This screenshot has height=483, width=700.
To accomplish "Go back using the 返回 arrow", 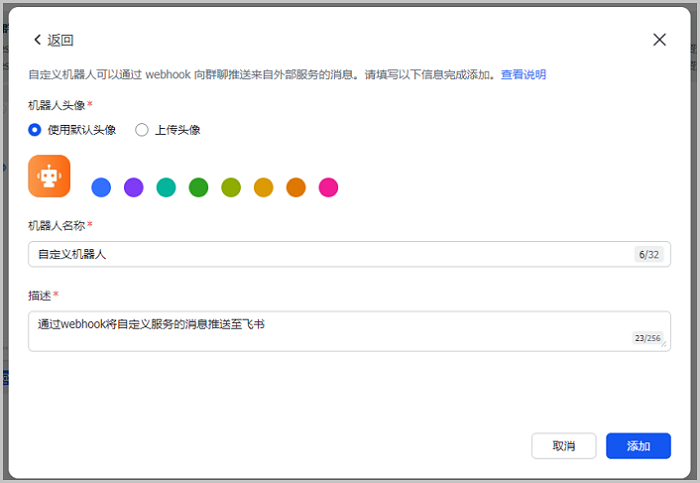I will (x=39, y=40).
